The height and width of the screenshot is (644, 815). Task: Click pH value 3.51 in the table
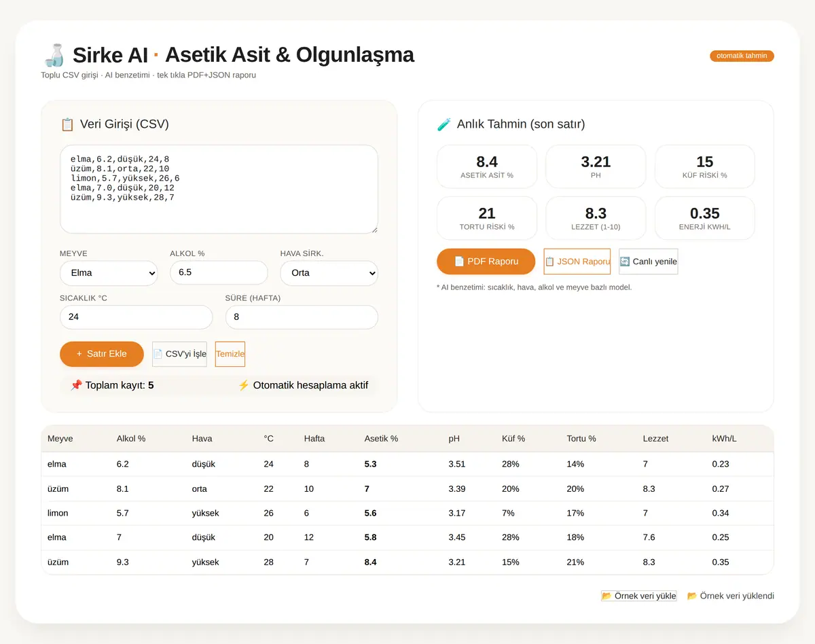coord(457,464)
